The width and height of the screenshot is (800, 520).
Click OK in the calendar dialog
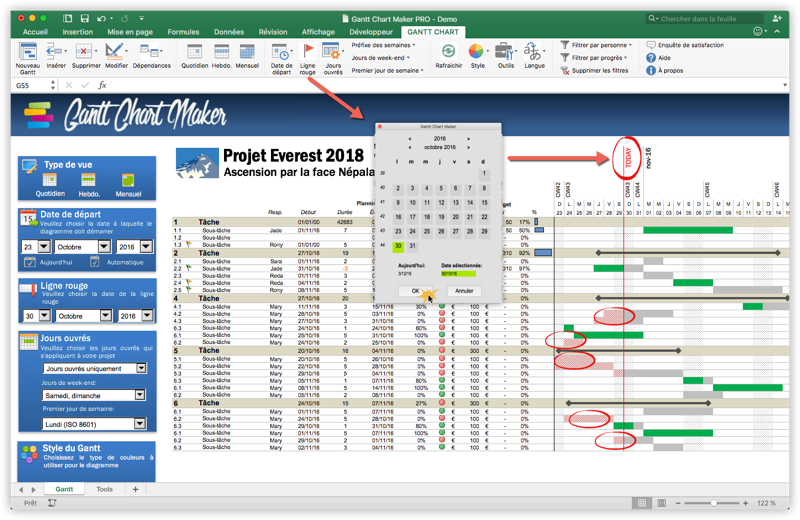click(x=415, y=291)
